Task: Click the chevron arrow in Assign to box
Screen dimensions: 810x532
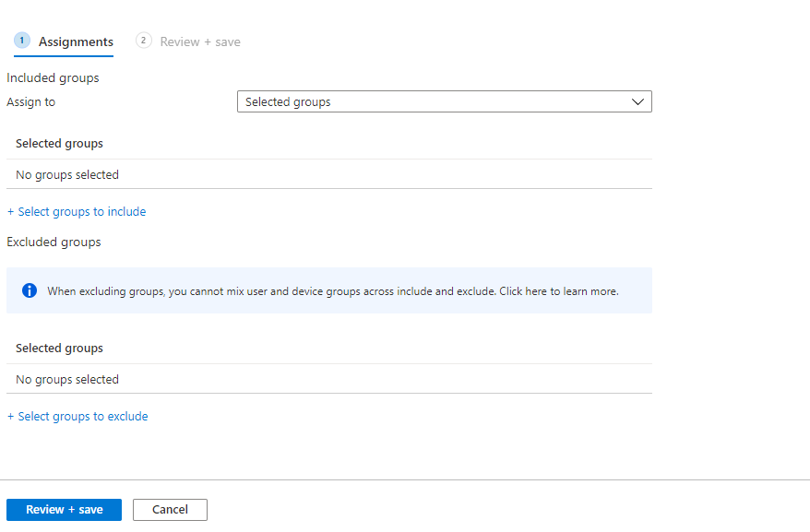Action: click(x=637, y=102)
